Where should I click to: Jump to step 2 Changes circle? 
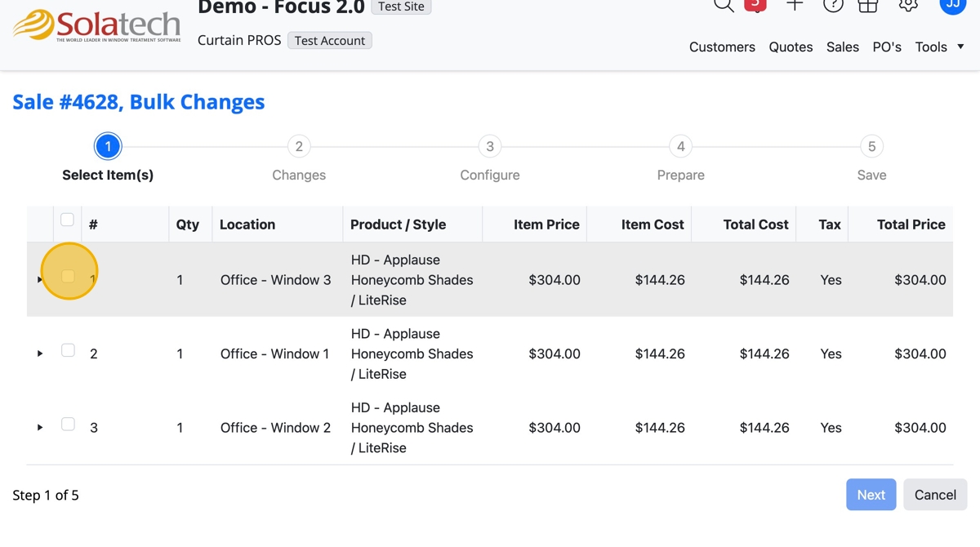[299, 147]
